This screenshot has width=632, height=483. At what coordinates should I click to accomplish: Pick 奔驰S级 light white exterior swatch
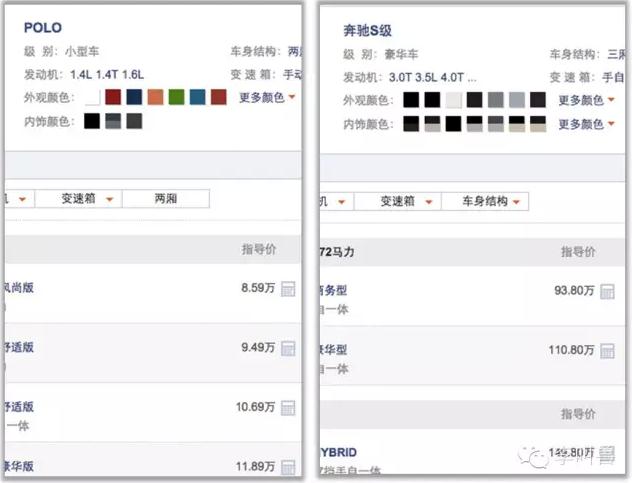click(x=453, y=100)
